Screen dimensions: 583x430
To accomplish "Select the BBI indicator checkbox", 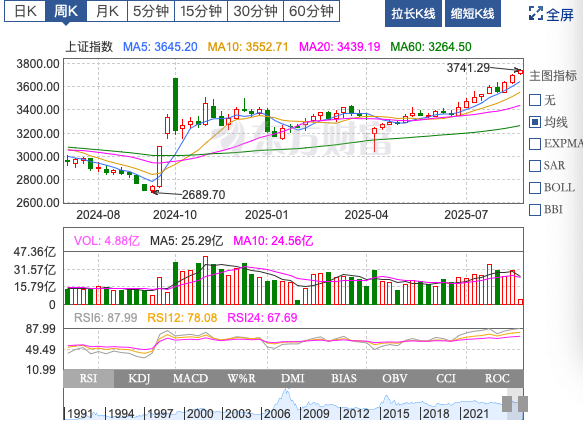I will pos(535,210).
